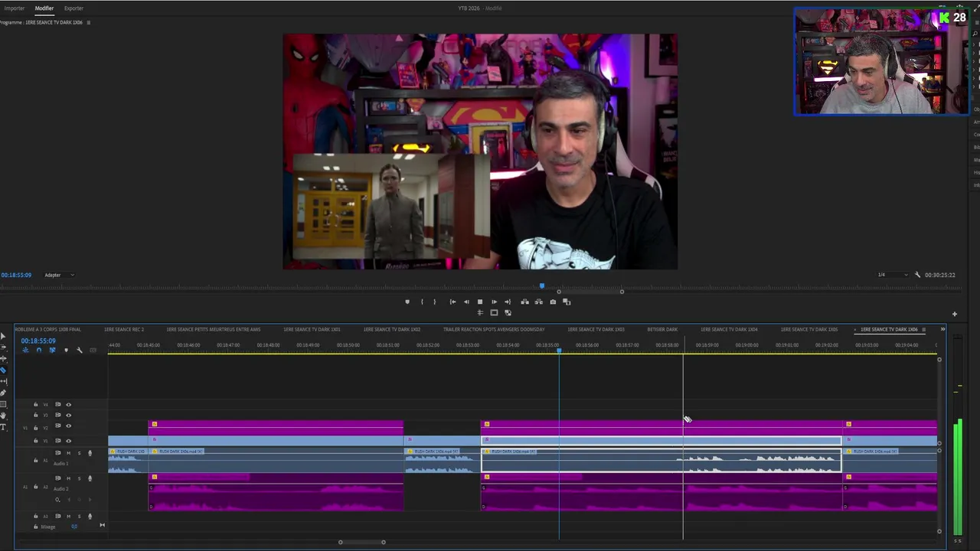Viewport: 980px width, 551px height.
Task: Select the Type tool
Action: pos(3,427)
